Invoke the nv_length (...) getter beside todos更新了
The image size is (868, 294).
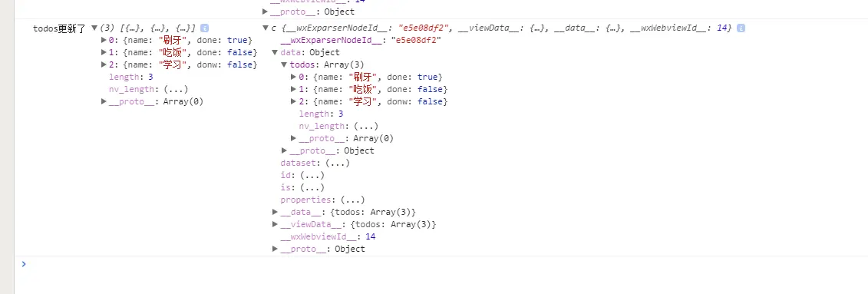coord(176,89)
